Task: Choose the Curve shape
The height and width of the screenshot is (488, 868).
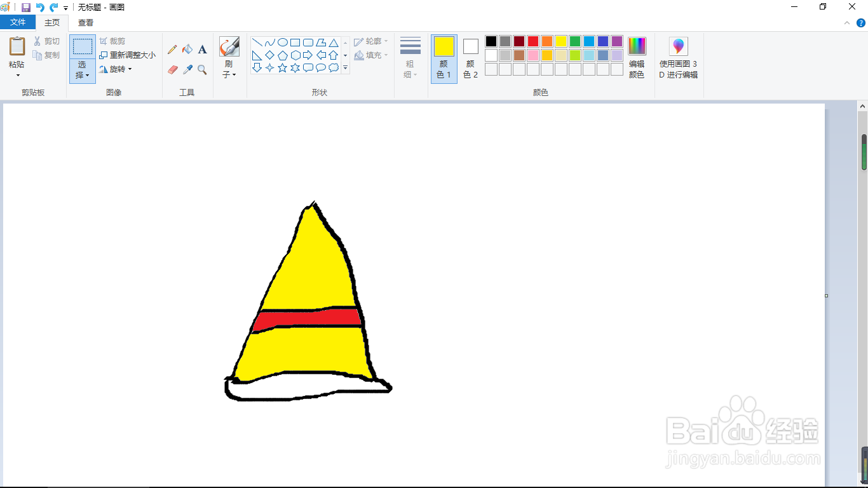Action: [x=270, y=43]
